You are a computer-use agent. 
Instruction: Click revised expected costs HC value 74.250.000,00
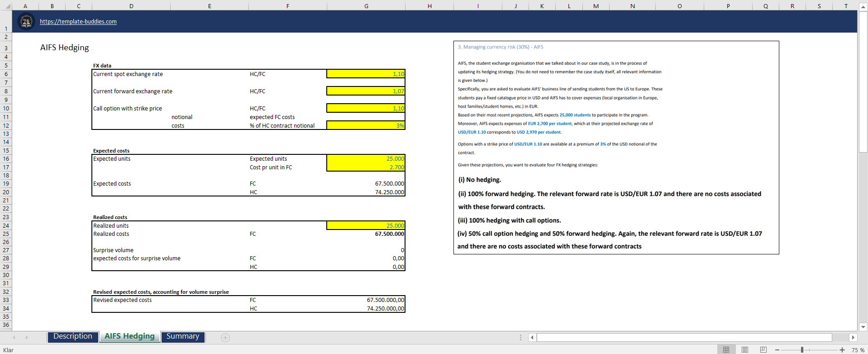386,309
